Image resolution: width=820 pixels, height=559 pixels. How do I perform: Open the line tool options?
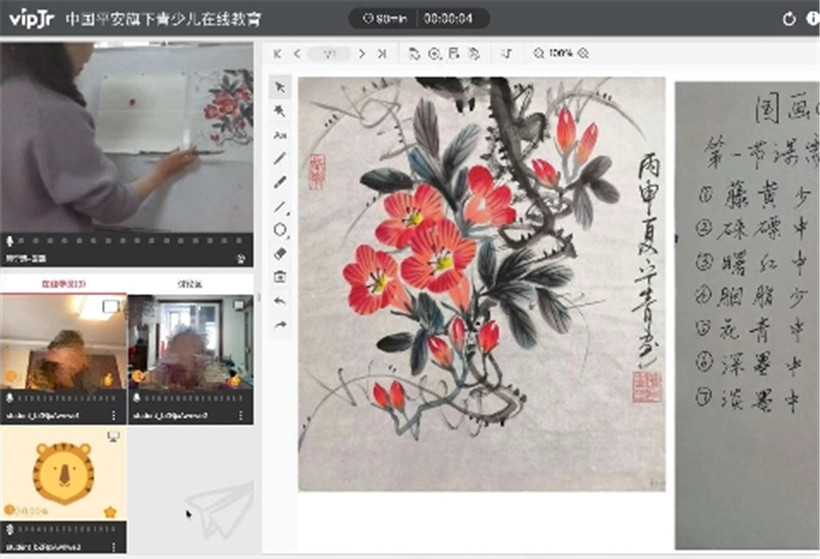[281, 207]
